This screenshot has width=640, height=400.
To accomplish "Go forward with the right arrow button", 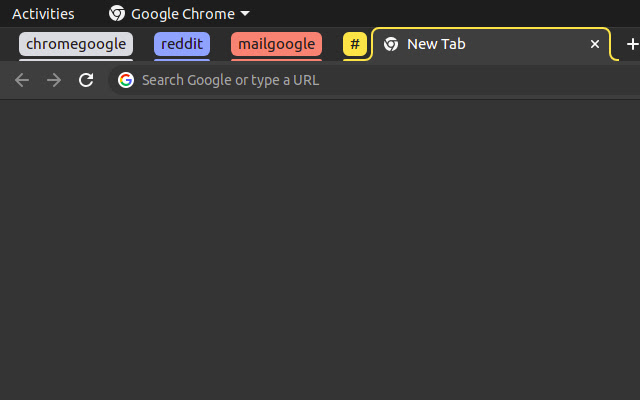I will [x=54, y=80].
